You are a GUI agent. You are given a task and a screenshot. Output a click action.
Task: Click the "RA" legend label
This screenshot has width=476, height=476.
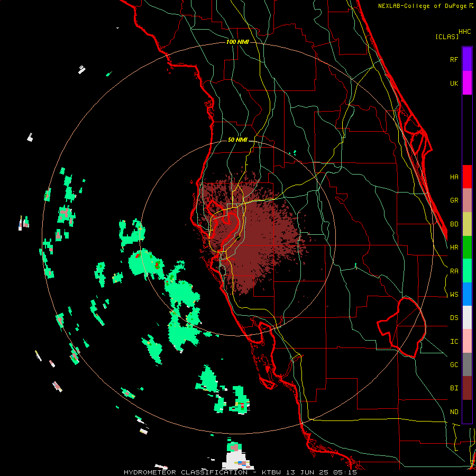pos(454,271)
